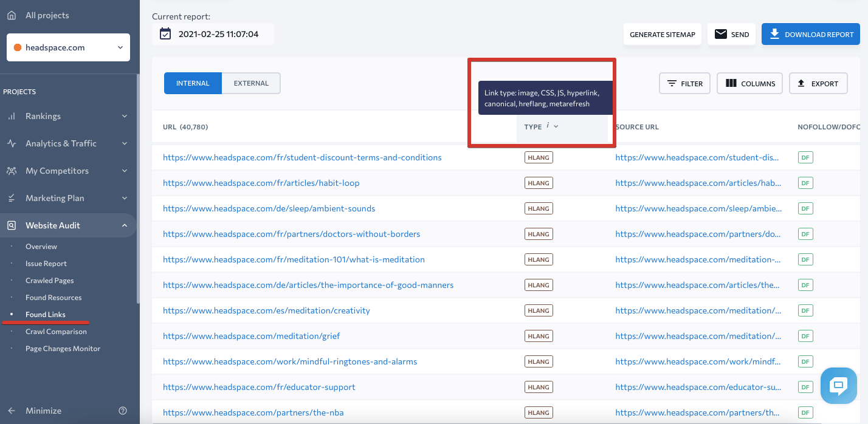Open the COLUMNS settings
The width and height of the screenshot is (868, 424).
[x=751, y=83]
